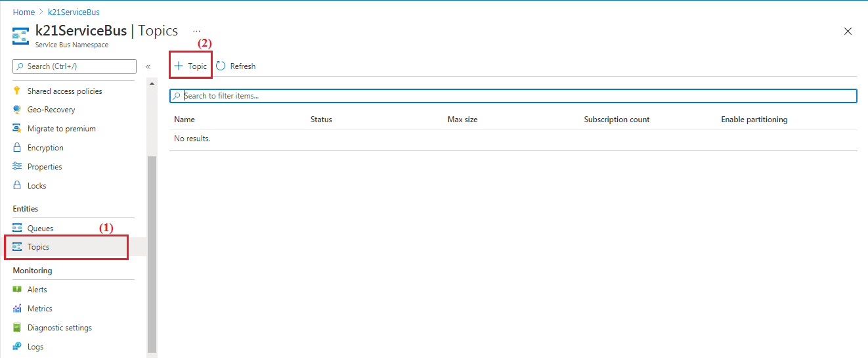Refresh the topics list
This screenshot has width=868, height=358.
coord(236,66)
